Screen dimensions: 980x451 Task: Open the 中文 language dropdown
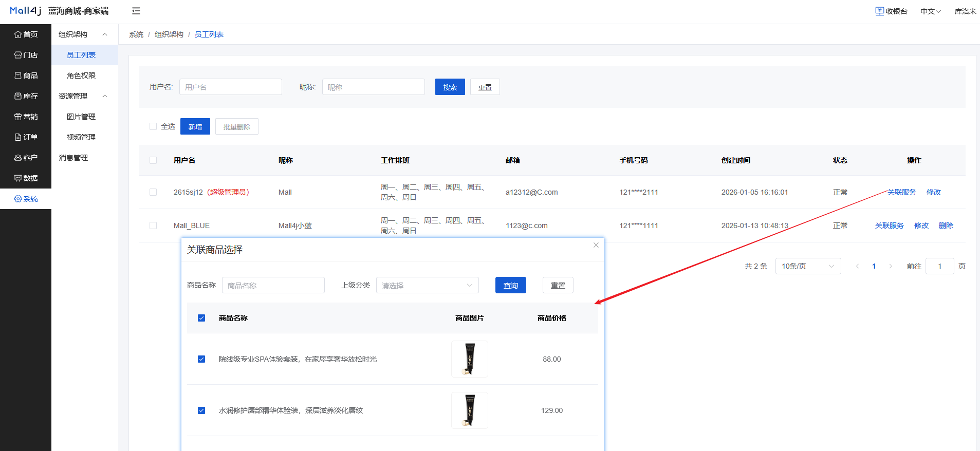coord(930,11)
